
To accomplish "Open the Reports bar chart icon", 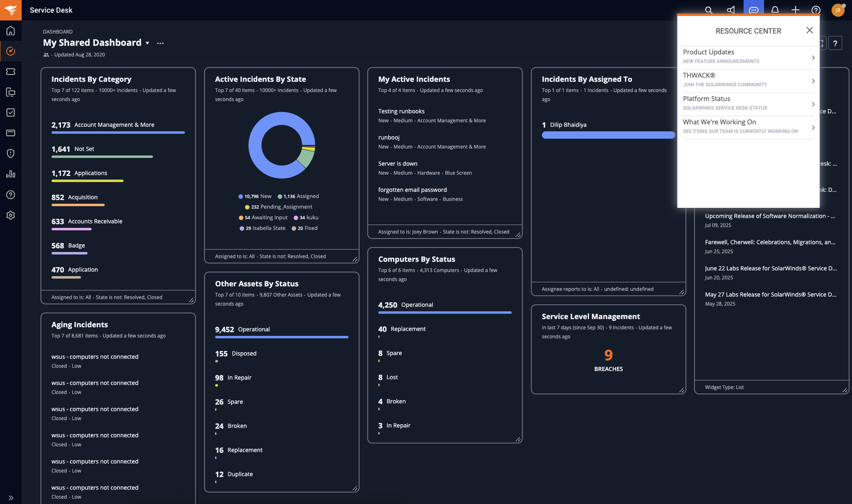I will coord(11,174).
